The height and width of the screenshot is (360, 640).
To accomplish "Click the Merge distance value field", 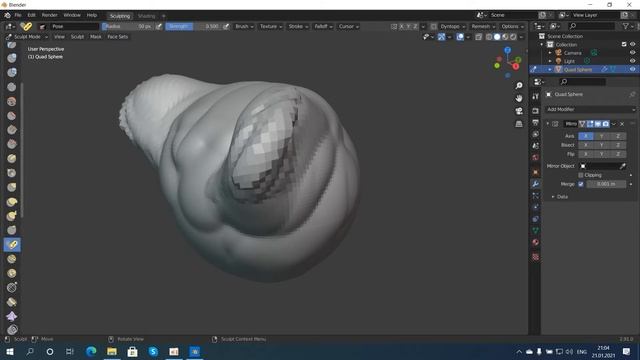I will click(606, 184).
